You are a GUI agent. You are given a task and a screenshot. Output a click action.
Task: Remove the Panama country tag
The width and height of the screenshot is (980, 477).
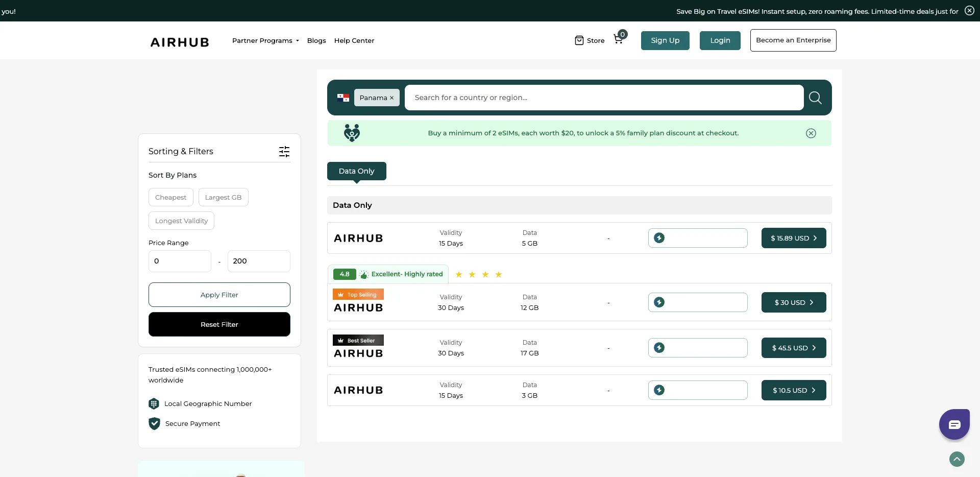pyautogui.click(x=391, y=98)
